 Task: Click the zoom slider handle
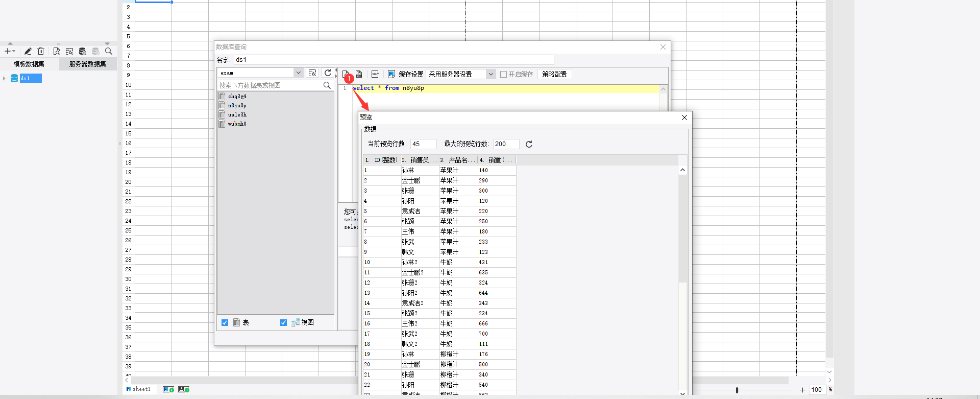(737, 390)
